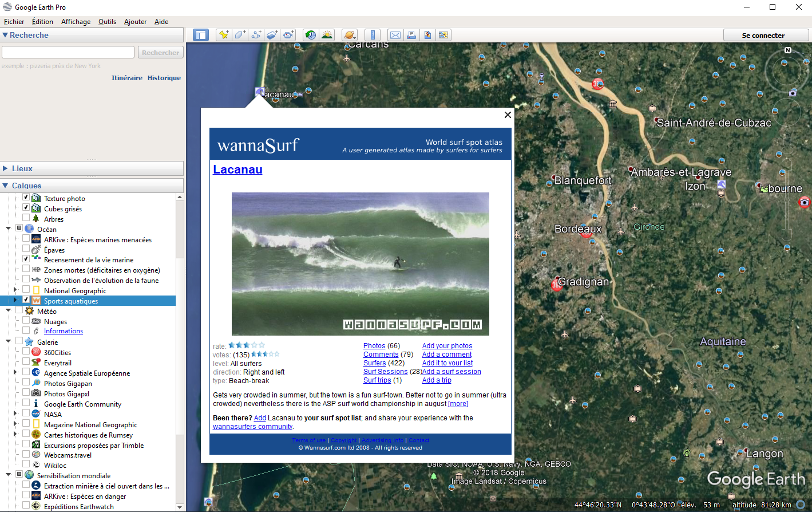The width and height of the screenshot is (812, 512).
Task: Uncheck the Sports aquatiques layer
Action: pyautogui.click(x=26, y=300)
